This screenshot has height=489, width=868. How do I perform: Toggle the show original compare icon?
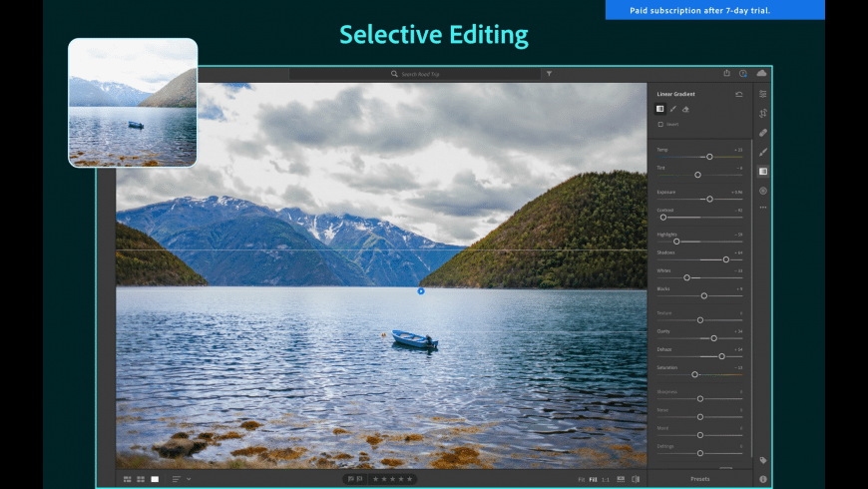[636, 479]
